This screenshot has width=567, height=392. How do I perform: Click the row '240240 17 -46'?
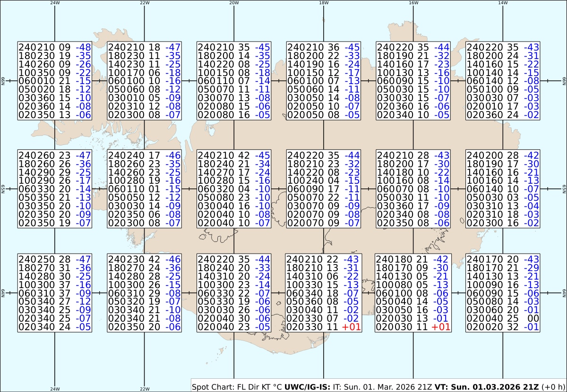pos(144,155)
